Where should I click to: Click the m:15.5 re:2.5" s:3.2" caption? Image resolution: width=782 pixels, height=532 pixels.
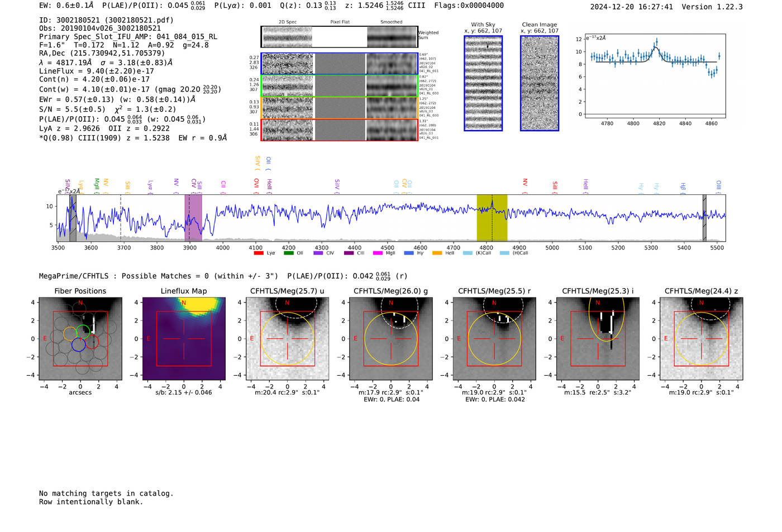tap(598, 392)
